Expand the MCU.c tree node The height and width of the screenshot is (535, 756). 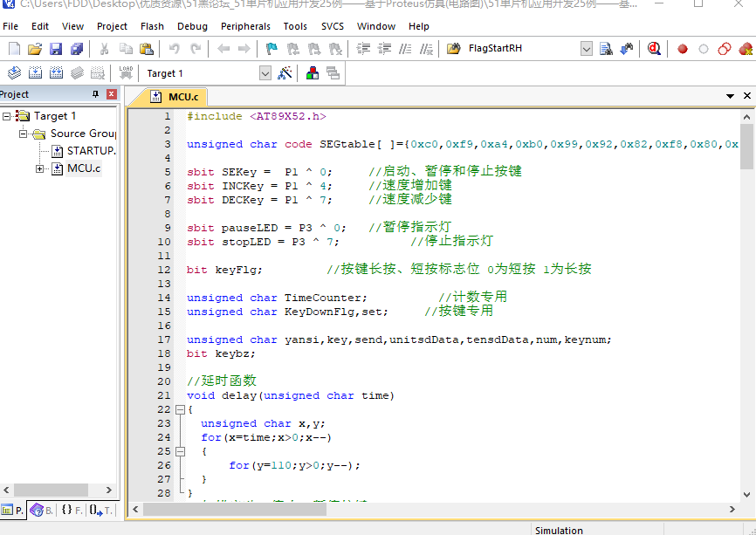pyautogui.click(x=39, y=168)
